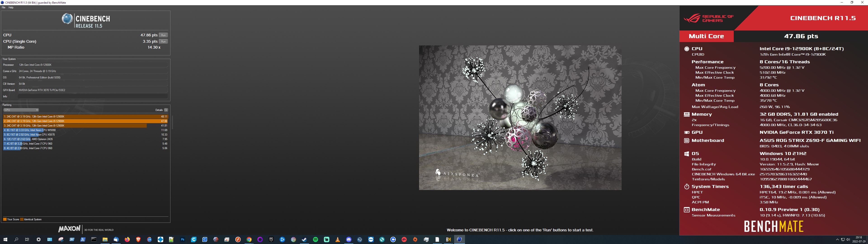Click the Republic of Gamers logo
The image size is (868, 244).
pyautogui.click(x=708, y=18)
